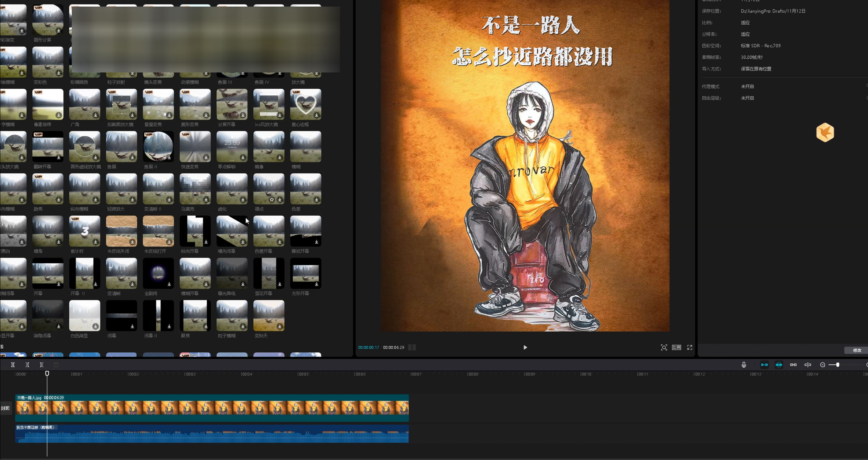
Task: Open the 比例 ratio menu in the preview bar
Action: [x=676, y=348]
